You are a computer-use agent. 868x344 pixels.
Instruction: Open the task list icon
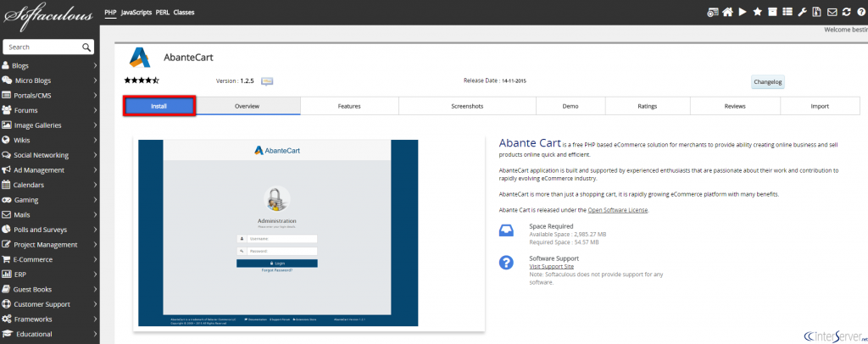click(x=787, y=12)
